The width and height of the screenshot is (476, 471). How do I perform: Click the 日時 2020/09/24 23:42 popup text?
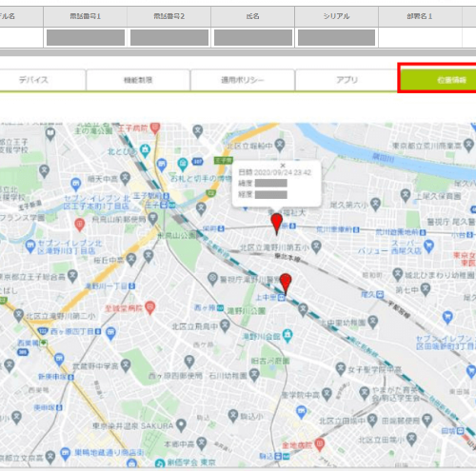(275, 172)
